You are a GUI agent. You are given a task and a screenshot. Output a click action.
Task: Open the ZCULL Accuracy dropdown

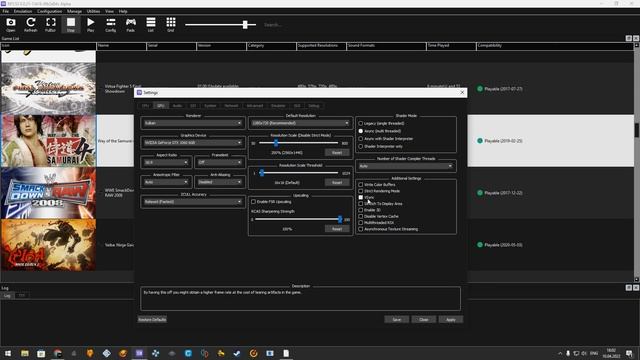[192, 202]
